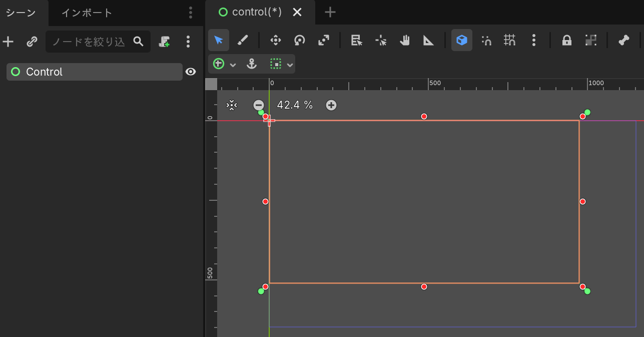
Task: Select the paint brush tool
Action: pos(243,40)
